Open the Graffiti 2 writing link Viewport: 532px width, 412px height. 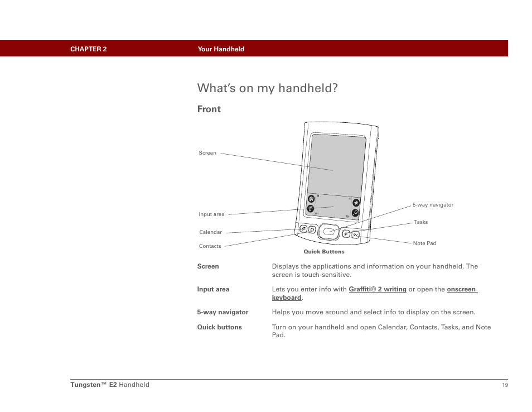(x=378, y=289)
